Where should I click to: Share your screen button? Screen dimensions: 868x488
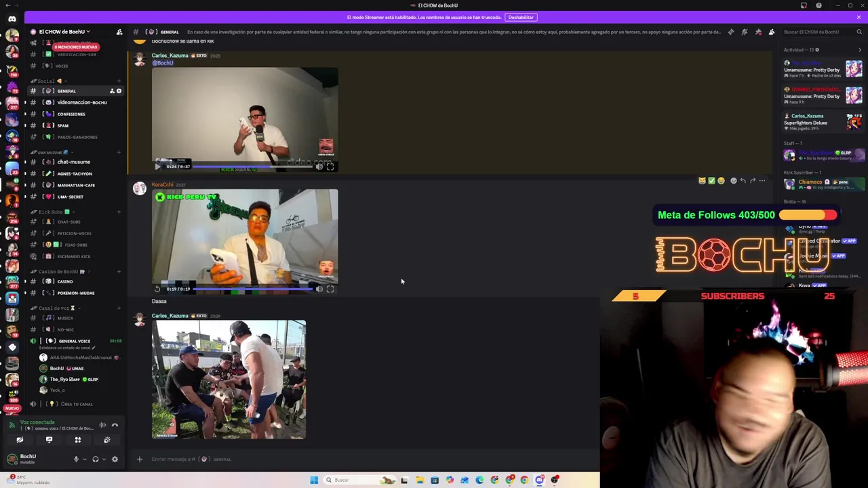point(49,440)
